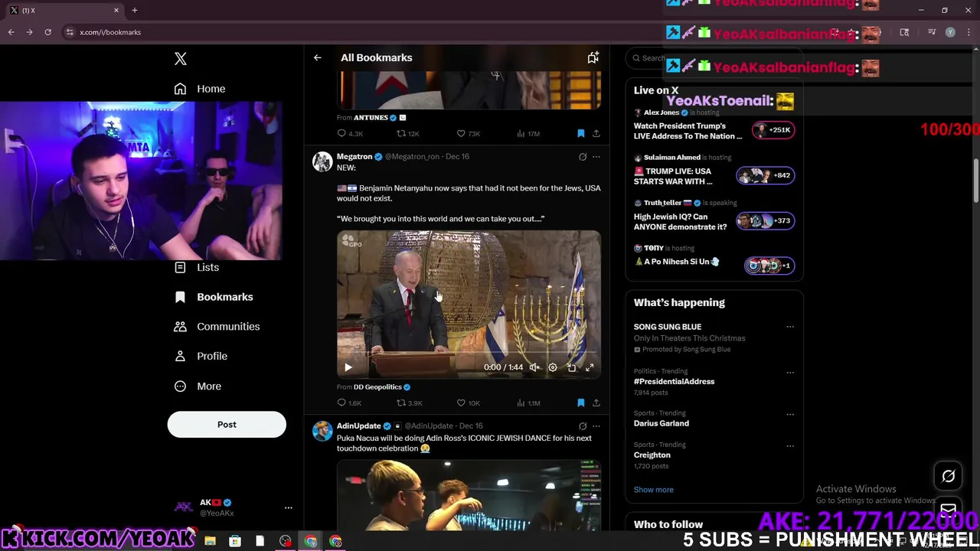The width and height of the screenshot is (980, 551).
Task: Open the X logo home link
Action: click(180, 58)
